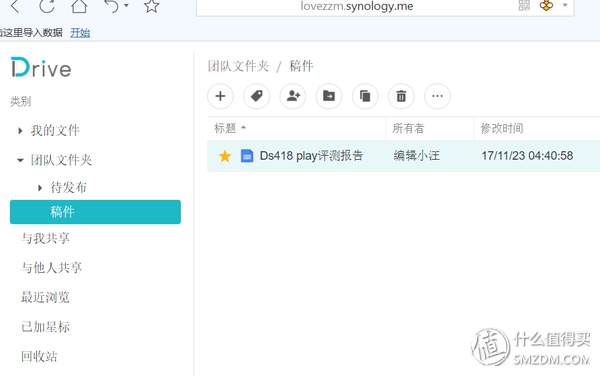
Task: Navigate to 团队文件夹 breadcrumb
Action: (238, 66)
